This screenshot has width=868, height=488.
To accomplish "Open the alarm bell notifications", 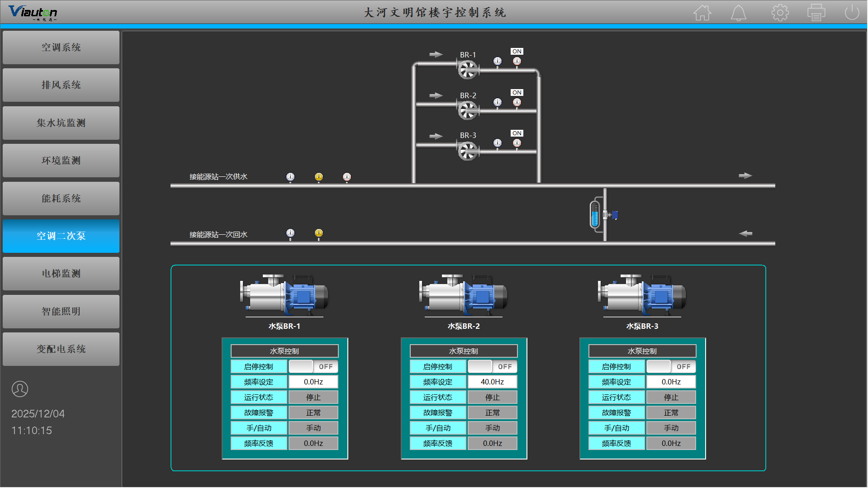I will tap(739, 13).
